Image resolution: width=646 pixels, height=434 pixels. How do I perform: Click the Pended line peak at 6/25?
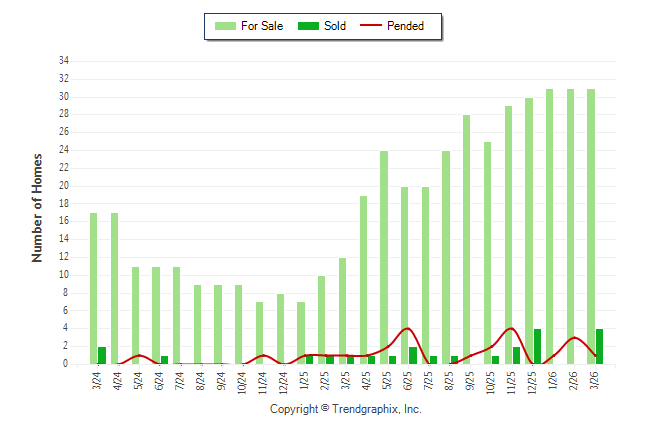click(x=405, y=328)
